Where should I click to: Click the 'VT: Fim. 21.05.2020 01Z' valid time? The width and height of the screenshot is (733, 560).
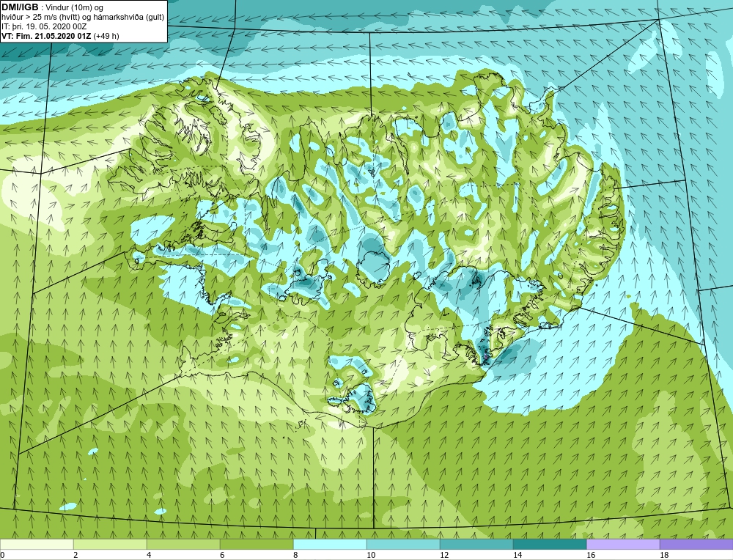pos(47,36)
